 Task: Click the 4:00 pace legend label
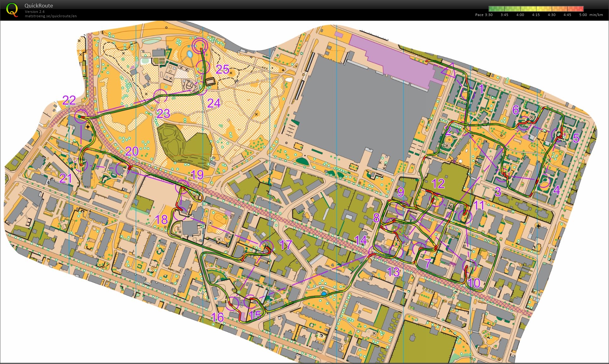(x=520, y=15)
